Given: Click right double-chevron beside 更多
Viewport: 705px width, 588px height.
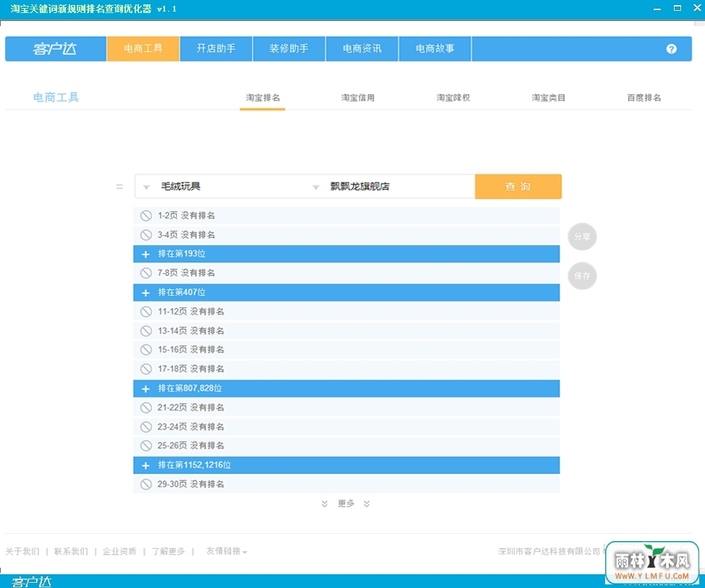Looking at the screenshot, I should (x=367, y=504).
